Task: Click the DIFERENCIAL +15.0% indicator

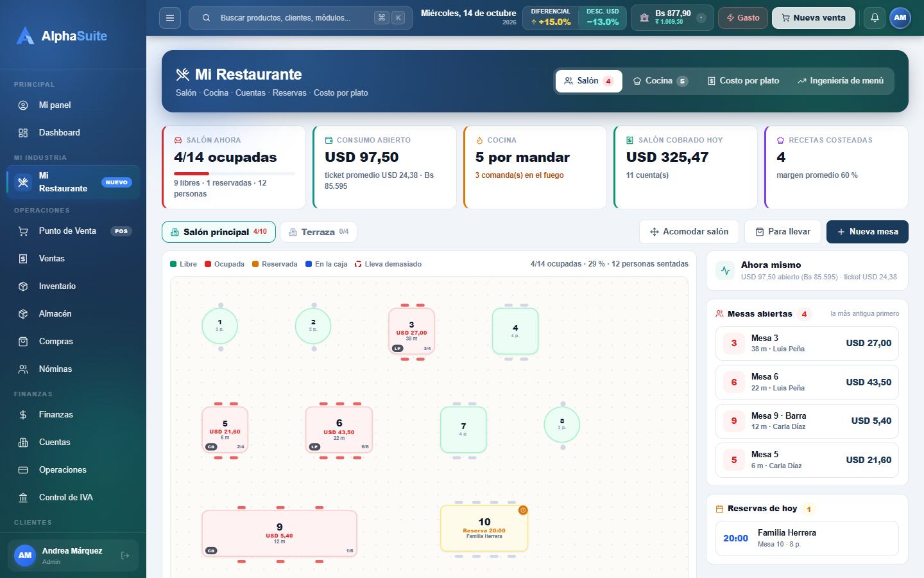Action: coord(551,18)
